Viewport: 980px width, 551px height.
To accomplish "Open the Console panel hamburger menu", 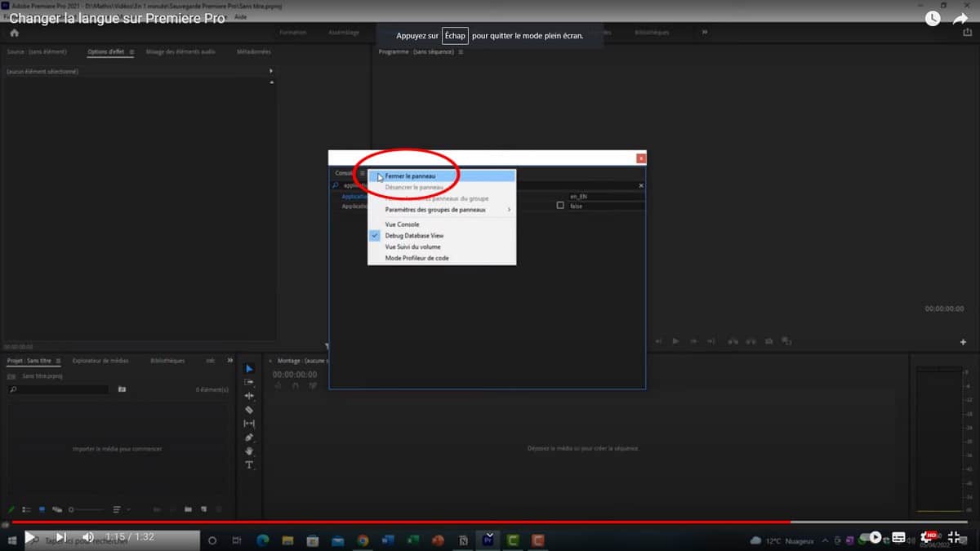I will (362, 173).
